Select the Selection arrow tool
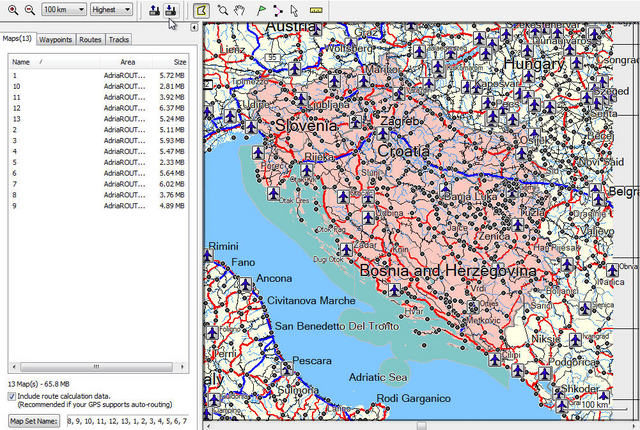The width and height of the screenshot is (640, 430). [x=294, y=10]
